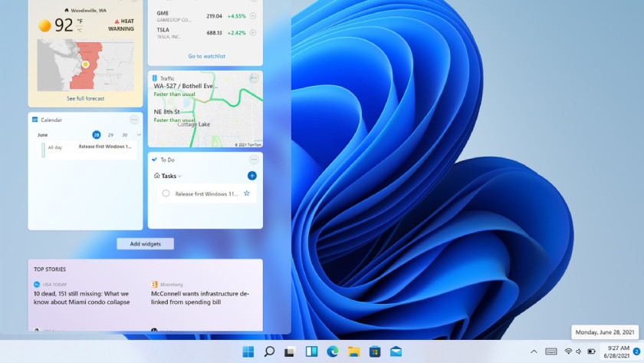Expand the calendar dates chevron
This screenshot has width=644, height=363.
click(139, 135)
